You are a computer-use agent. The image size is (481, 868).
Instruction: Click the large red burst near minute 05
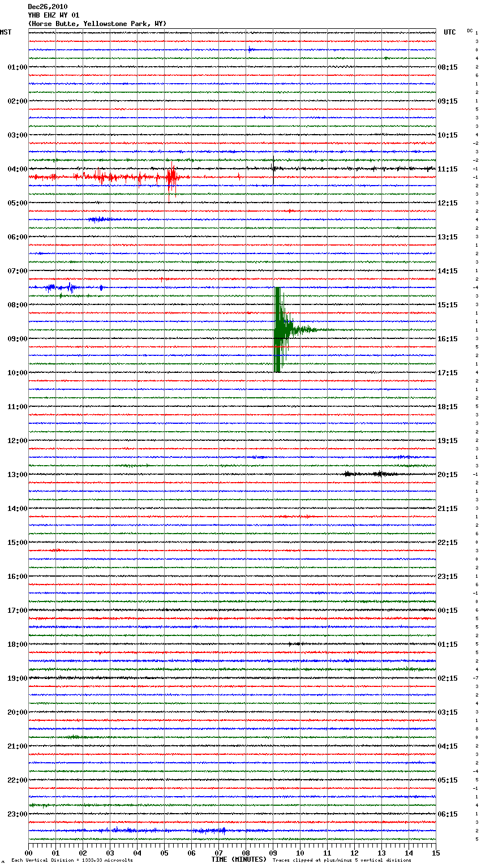coord(171,179)
